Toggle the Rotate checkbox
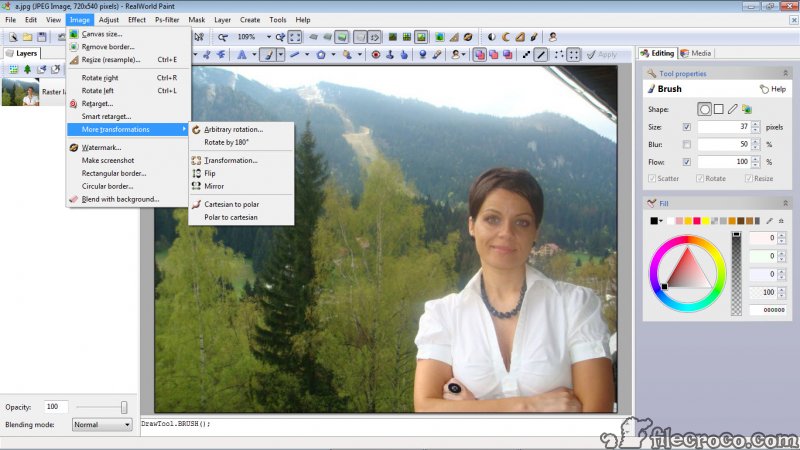The image size is (800, 450). [x=700, y=178]
